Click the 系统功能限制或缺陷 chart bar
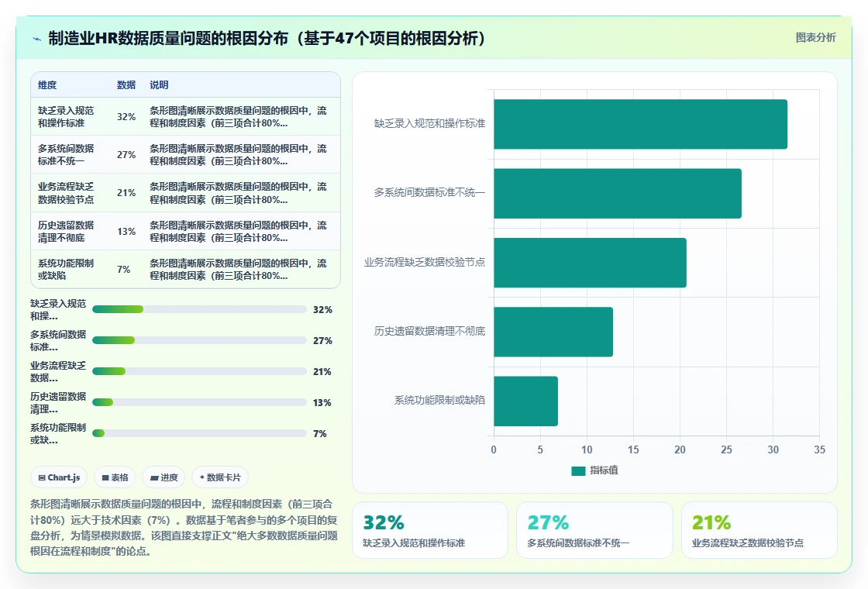Screen dimensions: 868x589 tap(525, 401)
